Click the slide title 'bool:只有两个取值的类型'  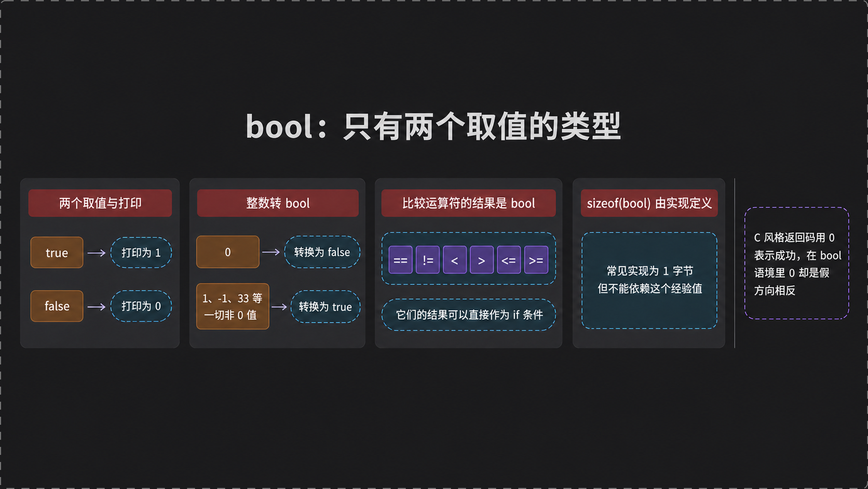pos(433,126)
